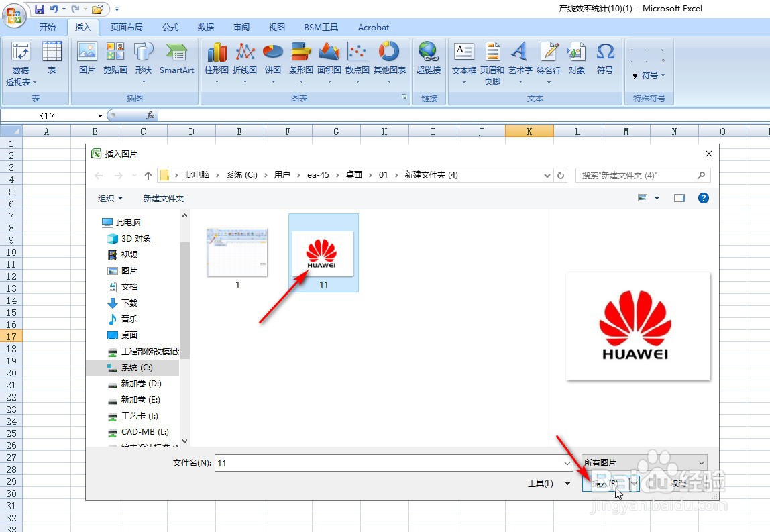Insert a Signature Line (签名行)
The height and width of the screenshot is (532, 770).
(549, 63)
